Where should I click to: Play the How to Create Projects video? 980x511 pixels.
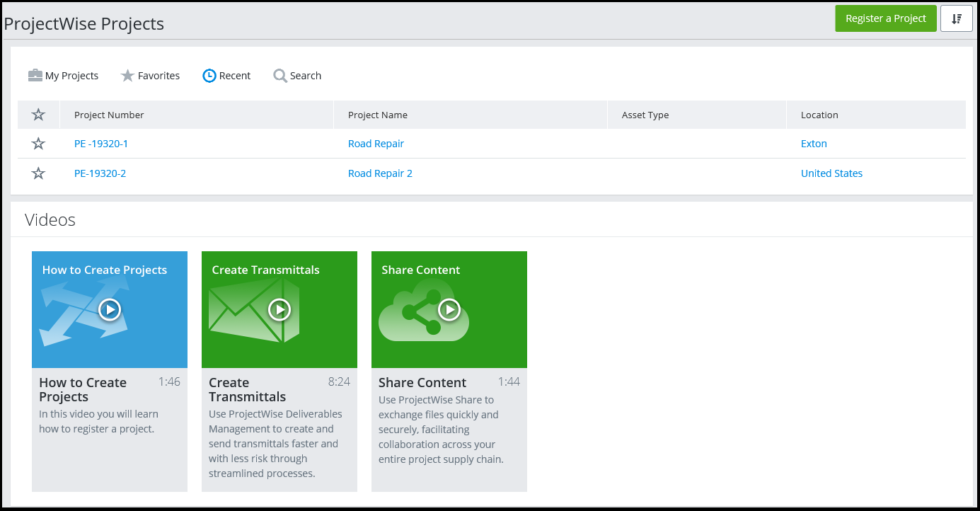click(x=110, y=309)
